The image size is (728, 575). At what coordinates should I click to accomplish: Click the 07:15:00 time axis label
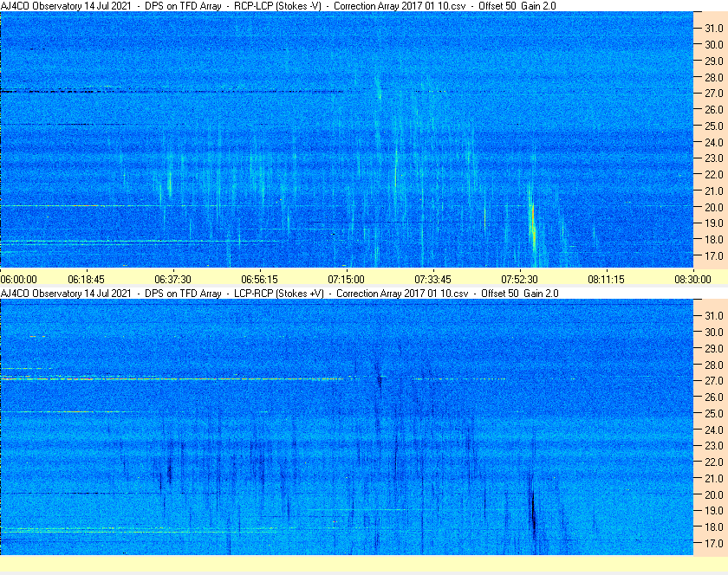click(x=347, y=280)
